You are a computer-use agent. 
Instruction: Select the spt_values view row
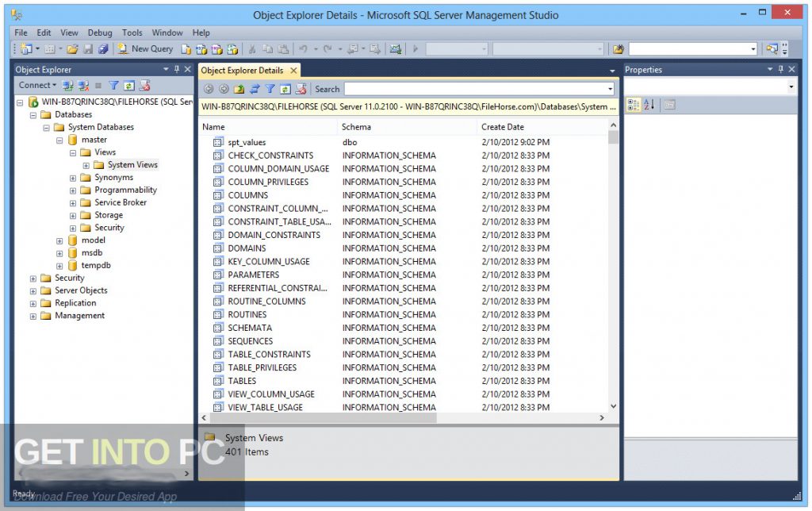click(405, 142)
